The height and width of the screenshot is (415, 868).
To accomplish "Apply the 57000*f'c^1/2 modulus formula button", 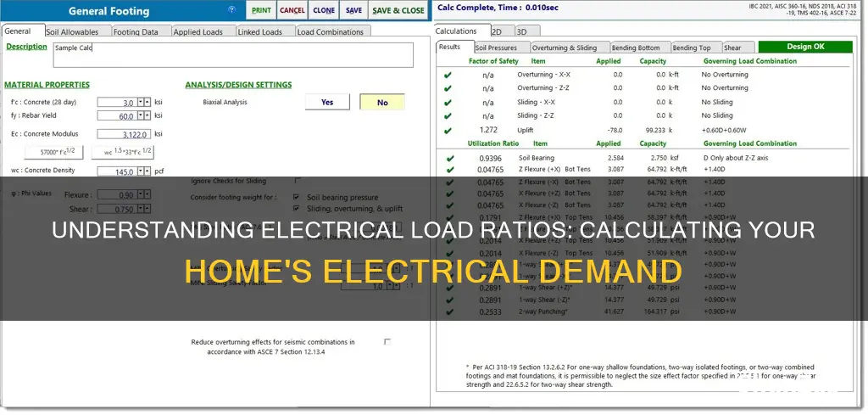I will pyautogui.click(x=53, y=152).
